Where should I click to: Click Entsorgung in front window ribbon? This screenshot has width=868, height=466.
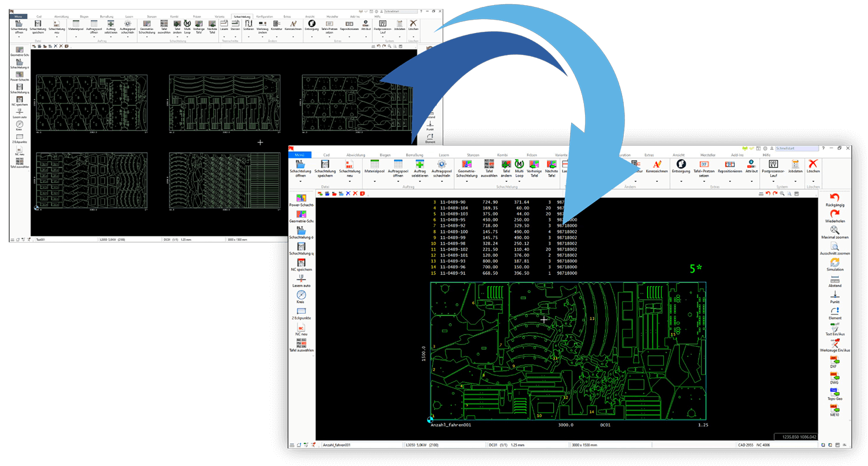[681, 166]
